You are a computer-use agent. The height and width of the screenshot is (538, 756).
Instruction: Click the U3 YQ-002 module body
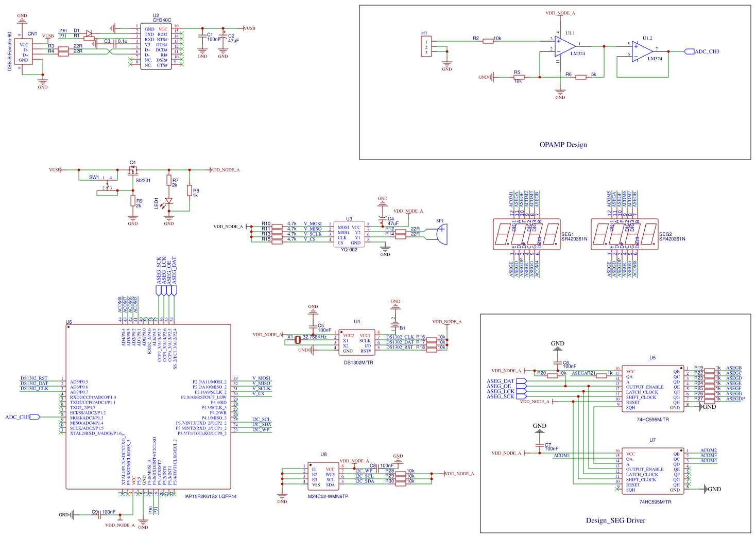(349, 235)
